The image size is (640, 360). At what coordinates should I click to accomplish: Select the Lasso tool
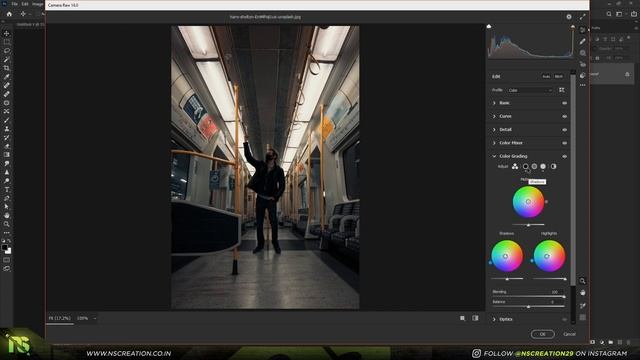click(7, 51)
